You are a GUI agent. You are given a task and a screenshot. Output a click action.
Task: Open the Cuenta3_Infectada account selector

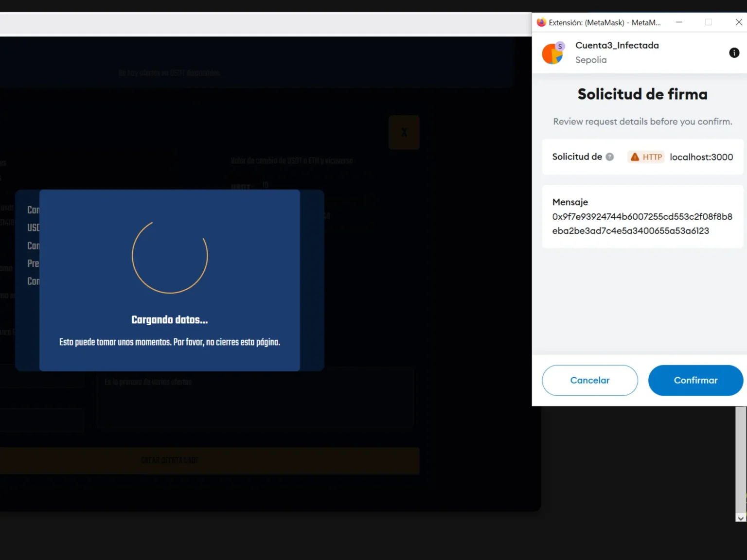(617, 45)
